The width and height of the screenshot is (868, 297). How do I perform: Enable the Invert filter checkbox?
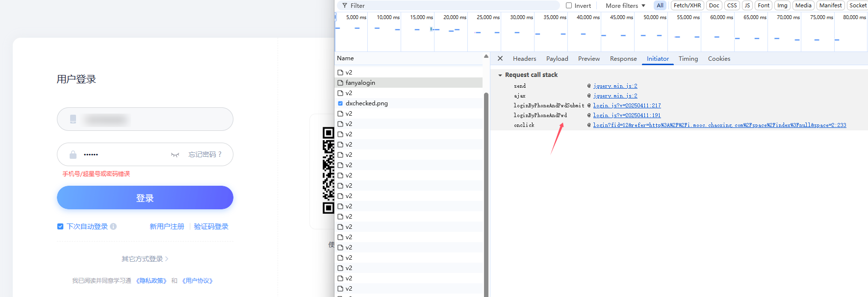click(x=569, y=5)
